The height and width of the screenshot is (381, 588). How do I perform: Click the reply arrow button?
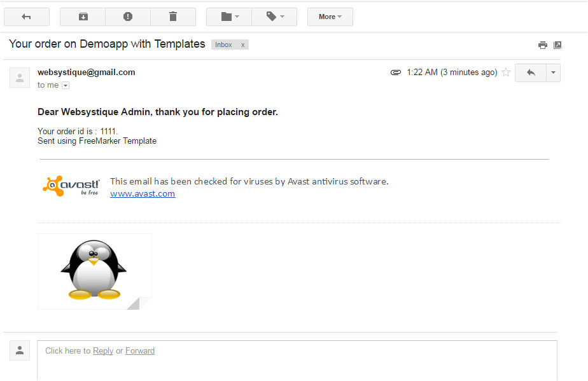[531, 73]
